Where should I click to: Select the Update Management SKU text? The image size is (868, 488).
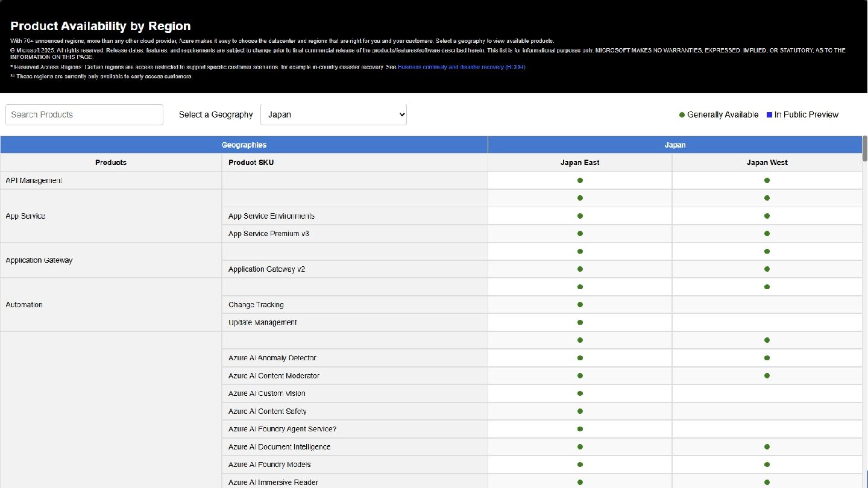(x=263, y=322)
